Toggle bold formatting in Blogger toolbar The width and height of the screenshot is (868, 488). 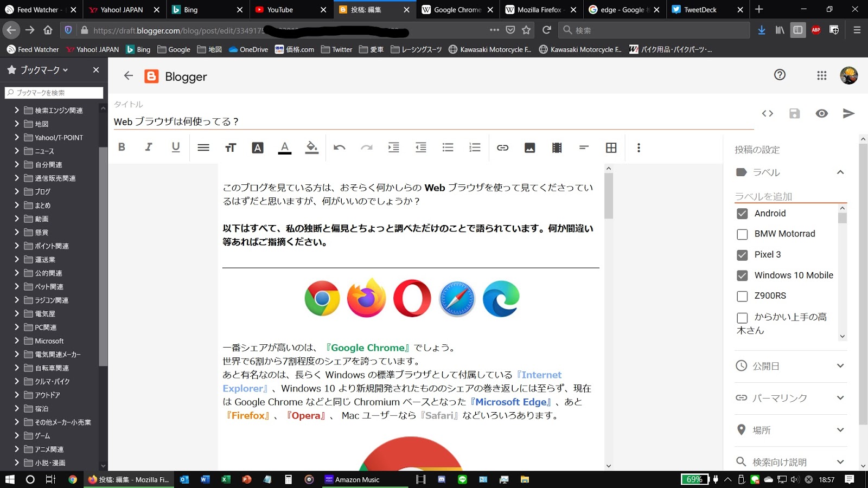pos(122,147)
